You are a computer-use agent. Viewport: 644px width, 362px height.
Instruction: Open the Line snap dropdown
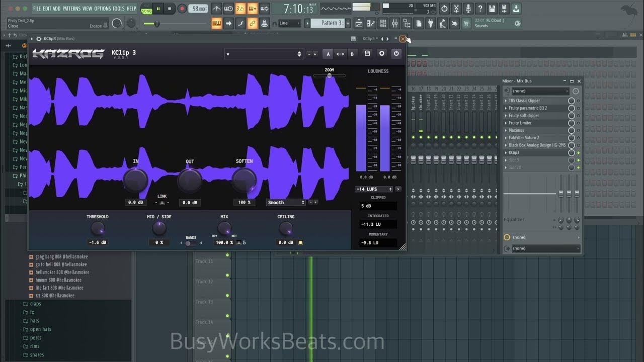[289, 23]
